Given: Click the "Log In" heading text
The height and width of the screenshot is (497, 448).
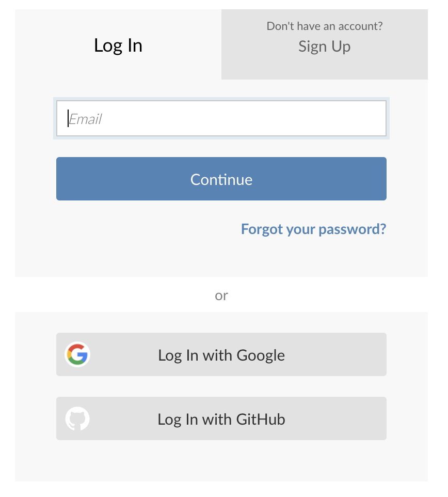Looking at the screenshot, I should (118, 45).
